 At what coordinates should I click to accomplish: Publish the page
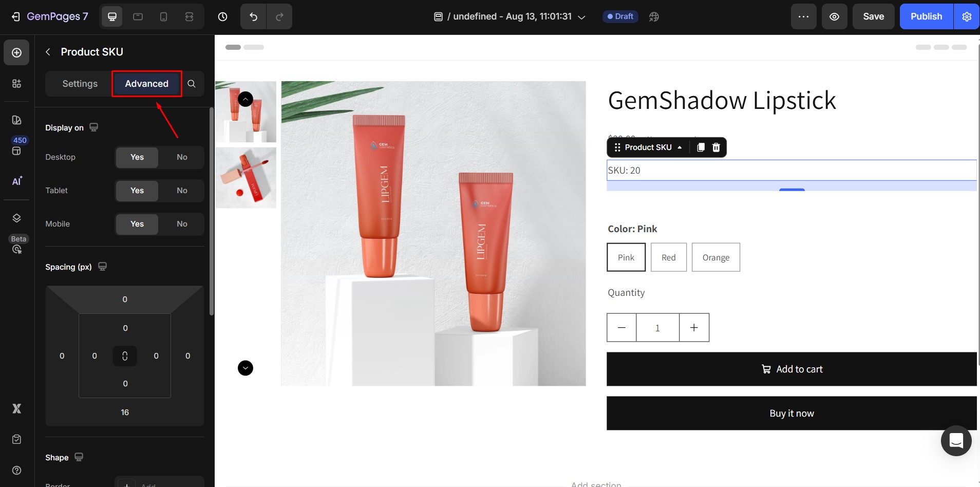[x=926, y=16]
